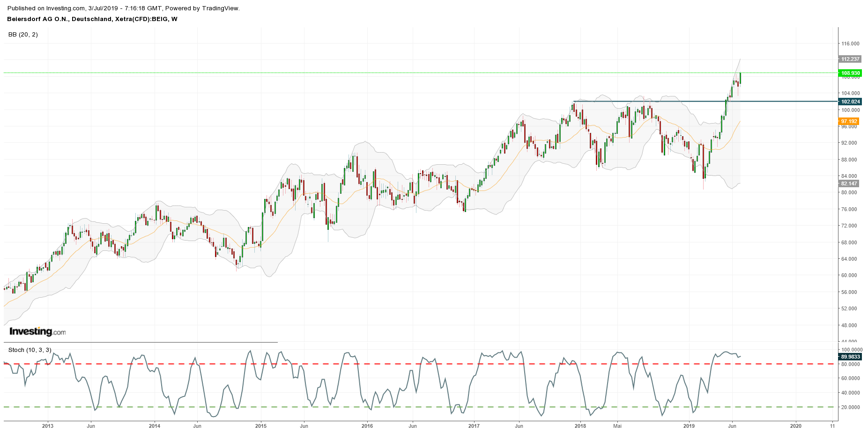Click the gray 112.237 upper band tag

click(850, 59)
